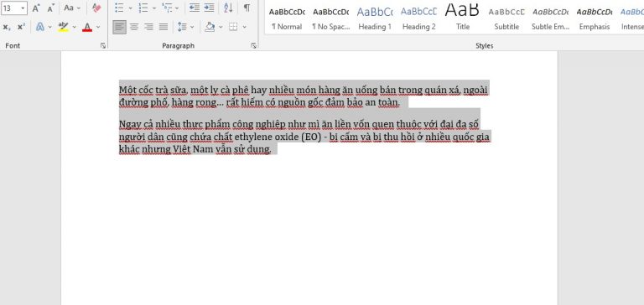Open the Paragraph dialog launcher
Viewport: 644px width, 305px height.
click(254, 46)
